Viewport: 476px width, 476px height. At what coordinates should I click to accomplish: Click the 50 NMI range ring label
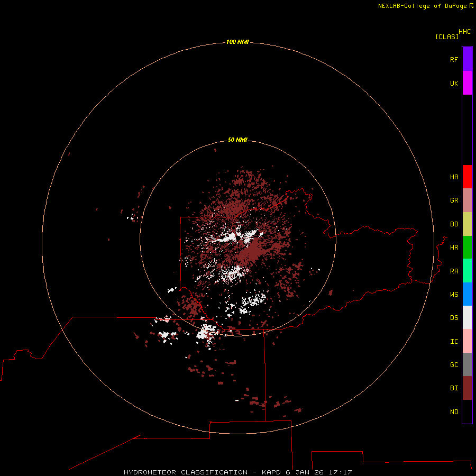237,140
